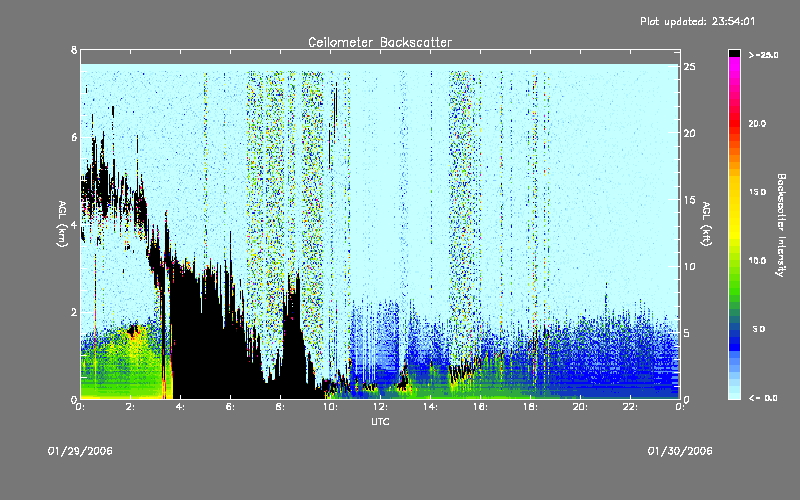Click the ">=25.0" colorbar label
Screen dimensions: 800x500
pos(763,55)
